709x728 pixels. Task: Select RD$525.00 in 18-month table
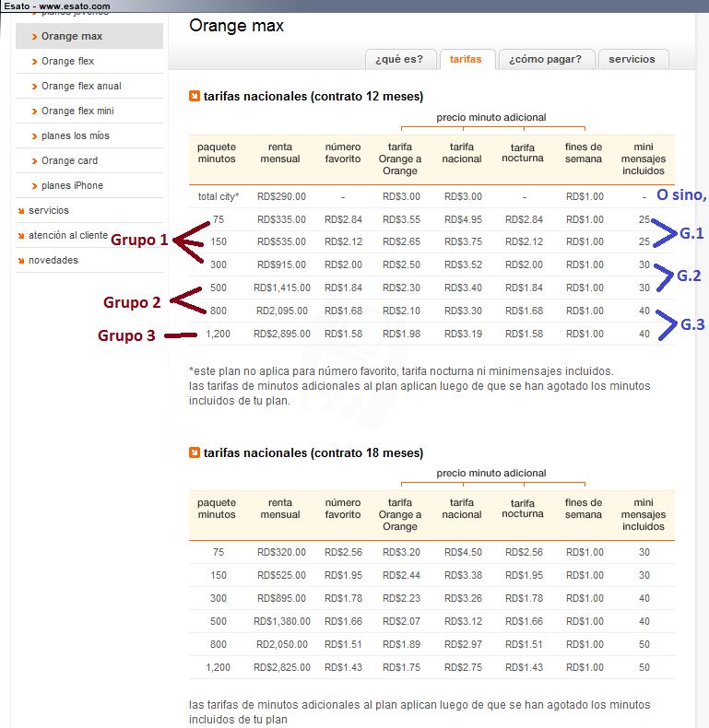point(281,575)
